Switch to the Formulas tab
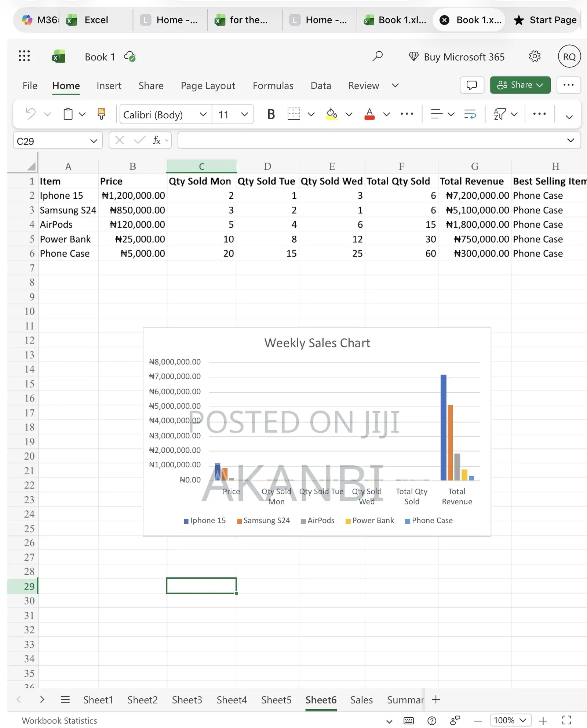587x728 pixels. [273, 85]
